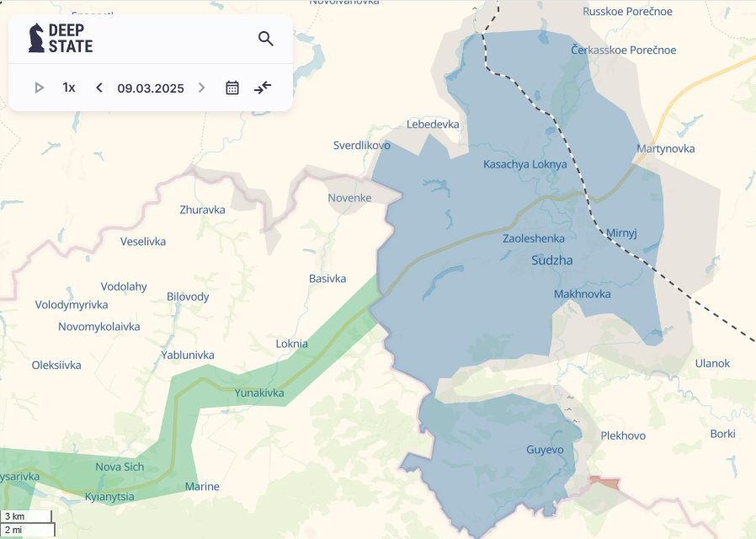Viewport: 756px width, 539px height.
Task: Open the map search magnifier
Action: click(266, 39)
